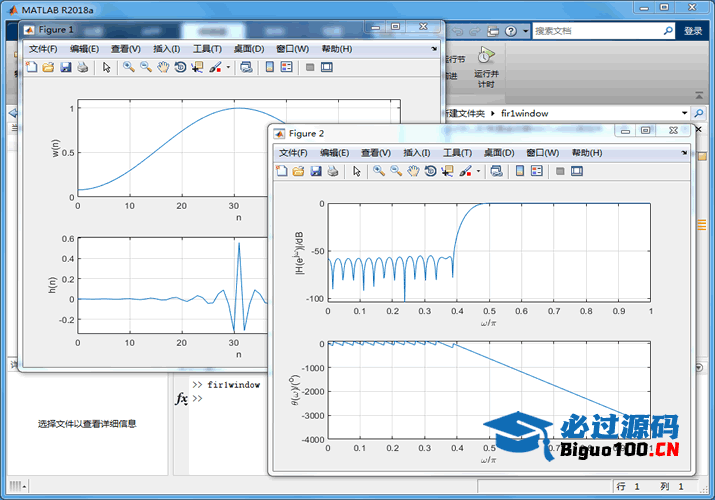
Task: Select Zoom Out tool in Figure 2 toolbar
Action: [396, 171]
